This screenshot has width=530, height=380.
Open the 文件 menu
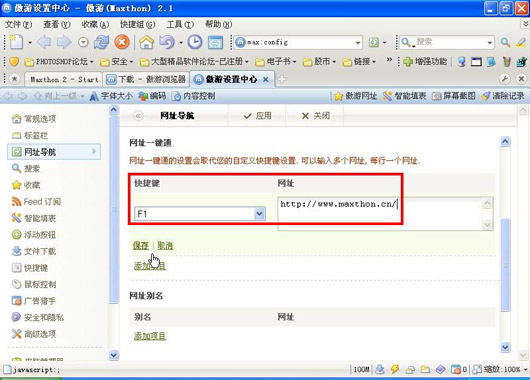tap(18, 24)
